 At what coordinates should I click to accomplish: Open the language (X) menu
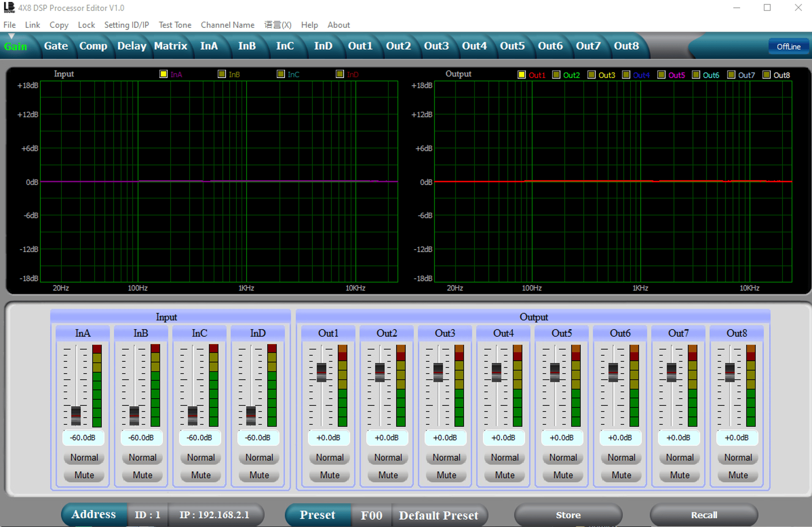278,25
